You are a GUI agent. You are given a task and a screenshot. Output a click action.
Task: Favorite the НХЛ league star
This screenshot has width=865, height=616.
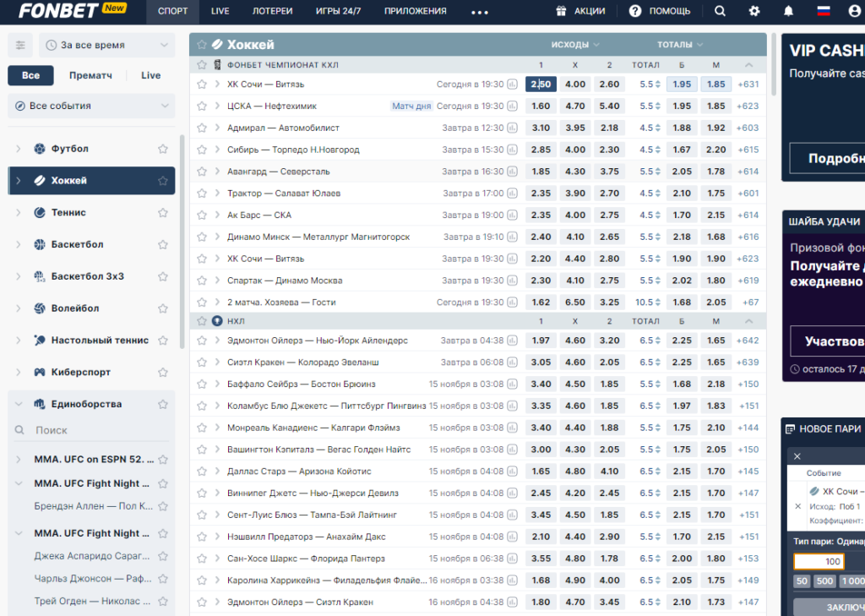(202, 321)
